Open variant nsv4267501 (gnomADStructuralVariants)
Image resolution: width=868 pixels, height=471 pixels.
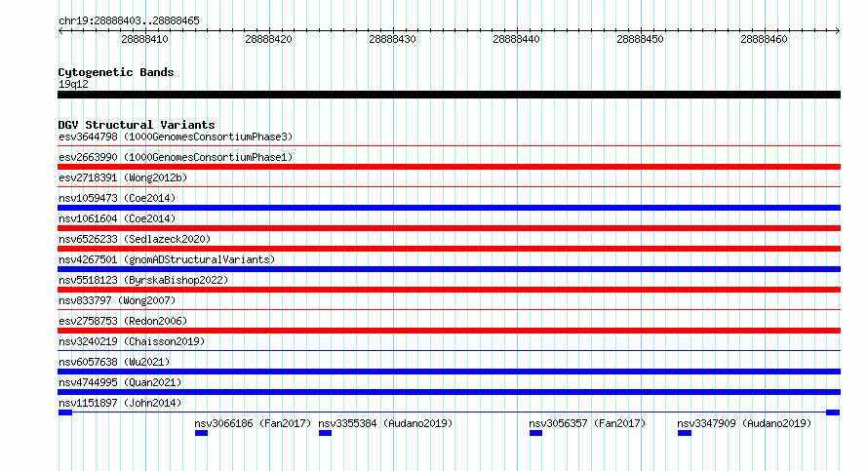tap(167, 259)
